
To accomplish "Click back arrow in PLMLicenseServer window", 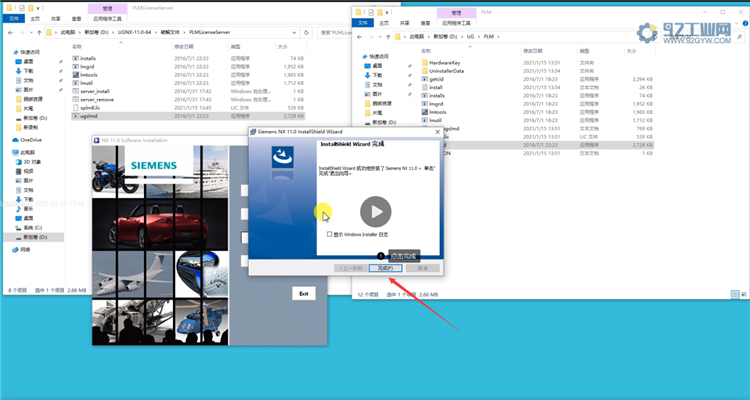I will click(x=10, y=33).
